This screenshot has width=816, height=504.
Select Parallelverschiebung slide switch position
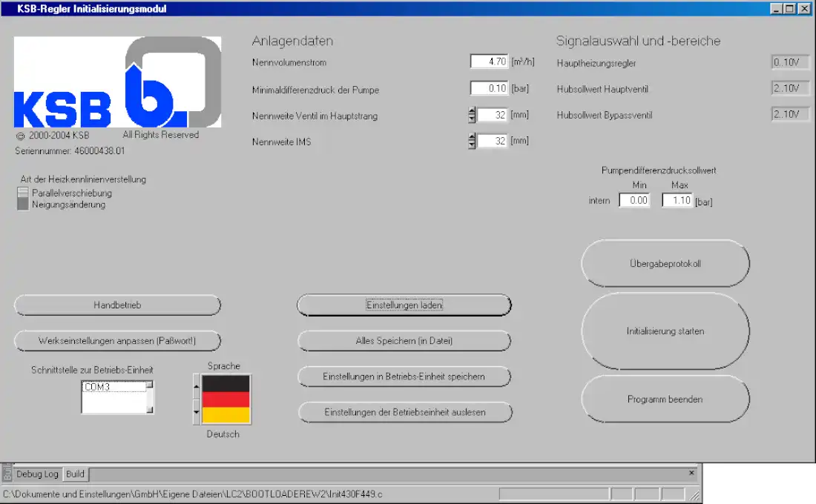23,193
